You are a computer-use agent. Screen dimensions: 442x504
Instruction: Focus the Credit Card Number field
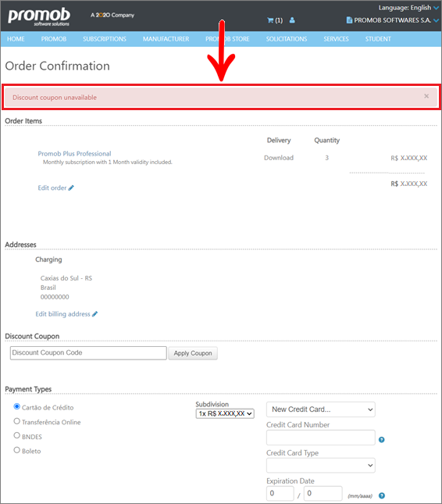click(321, 438)
